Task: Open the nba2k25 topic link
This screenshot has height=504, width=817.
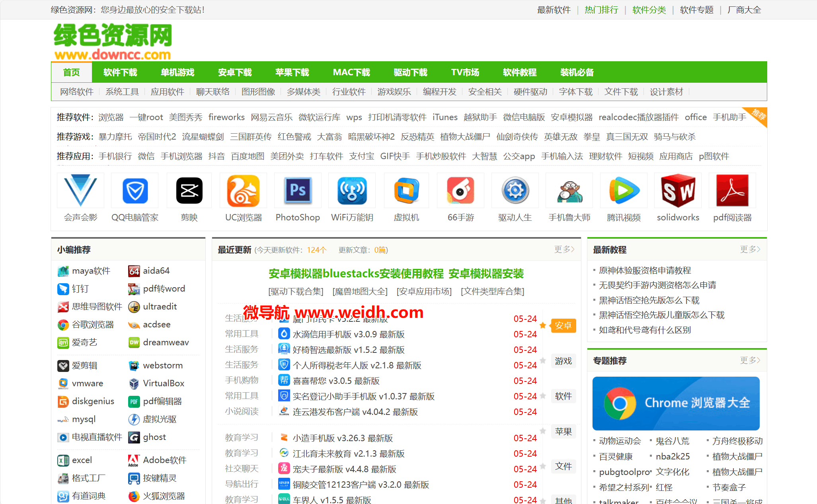Action: [673, 456]
